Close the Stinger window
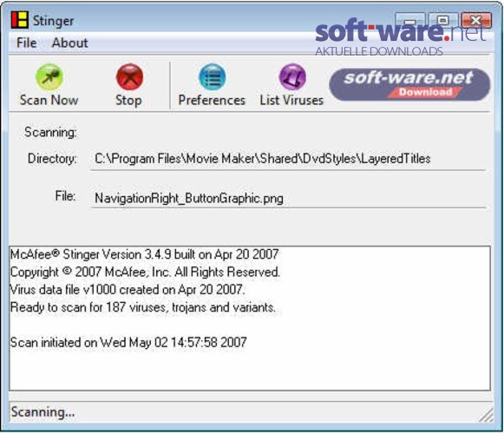 (476, 20)
